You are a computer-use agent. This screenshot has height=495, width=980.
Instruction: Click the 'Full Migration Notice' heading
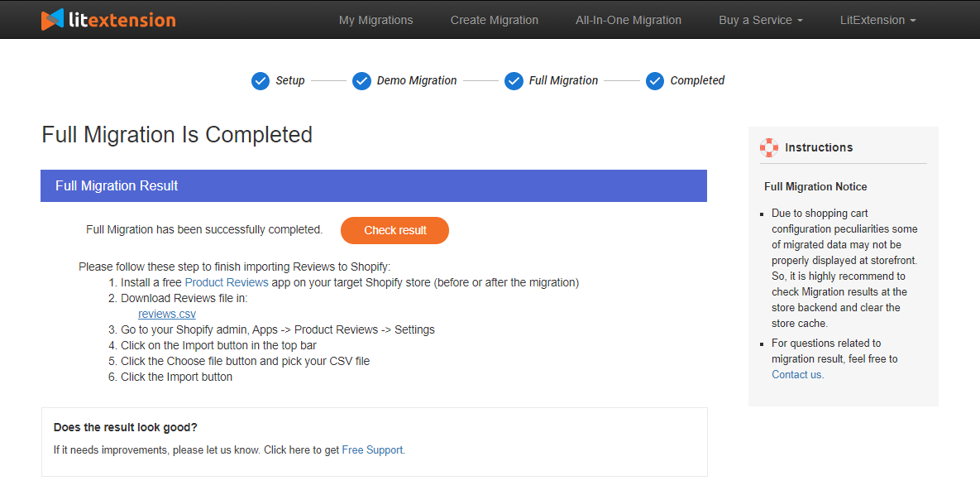(815, 186)
